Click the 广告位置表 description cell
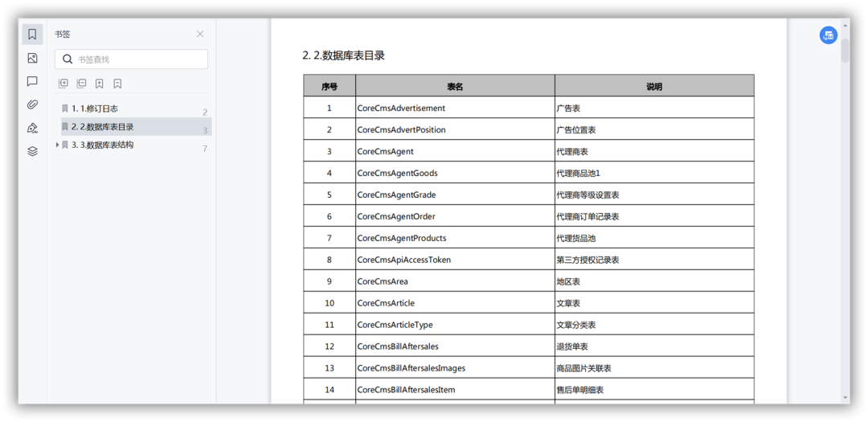The image size is (868, 422). [x=654, y=129]
